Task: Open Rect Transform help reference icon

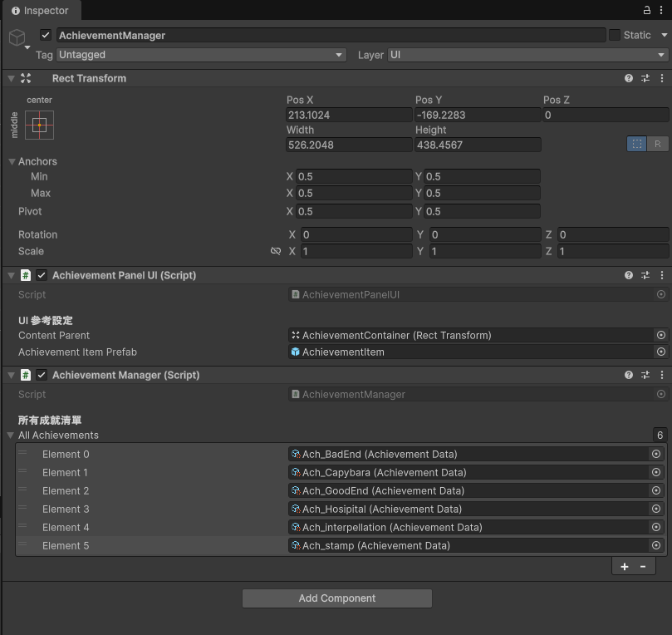Action: pyautogui.click(x=629, y=78)
